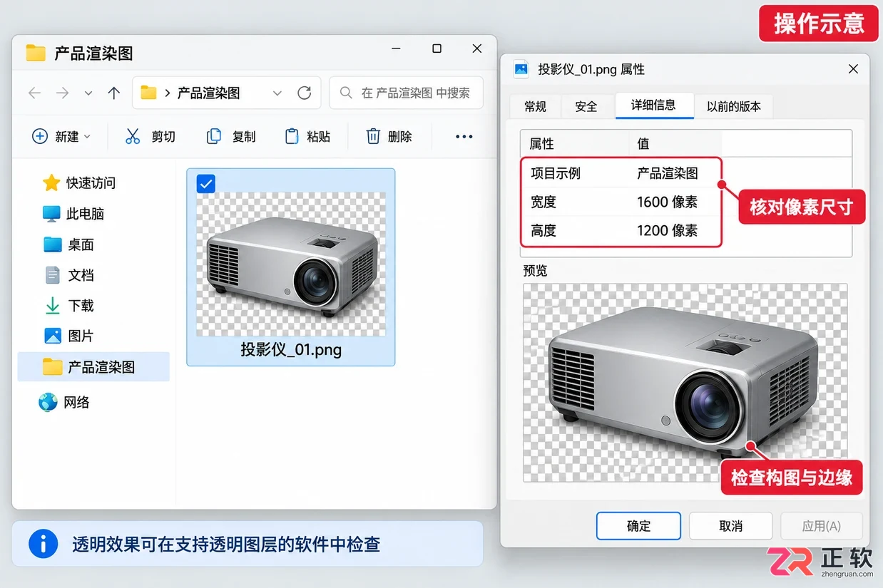Click the blue info icon in the notice bar
883x588 pixels.
pyautogui.click(x=44, y=545)
